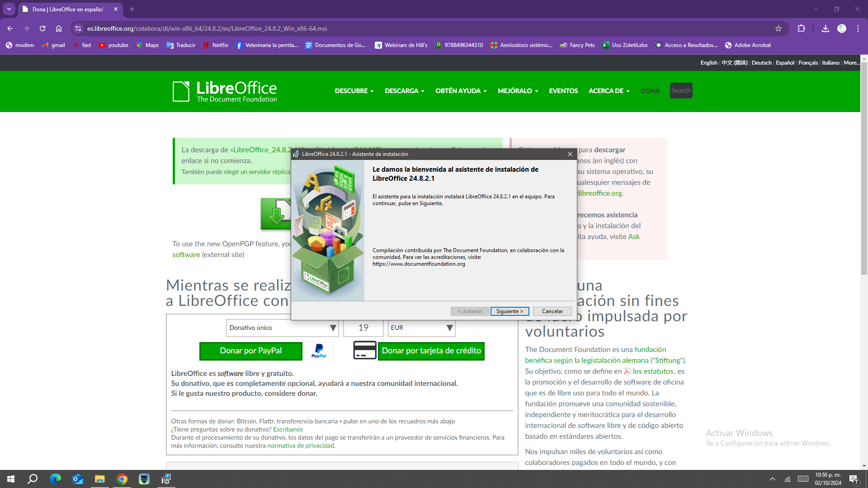Open Windows taskbar search
Viewport: 868px width, 488px height.
pyautogui.click(x=33, y=479)
